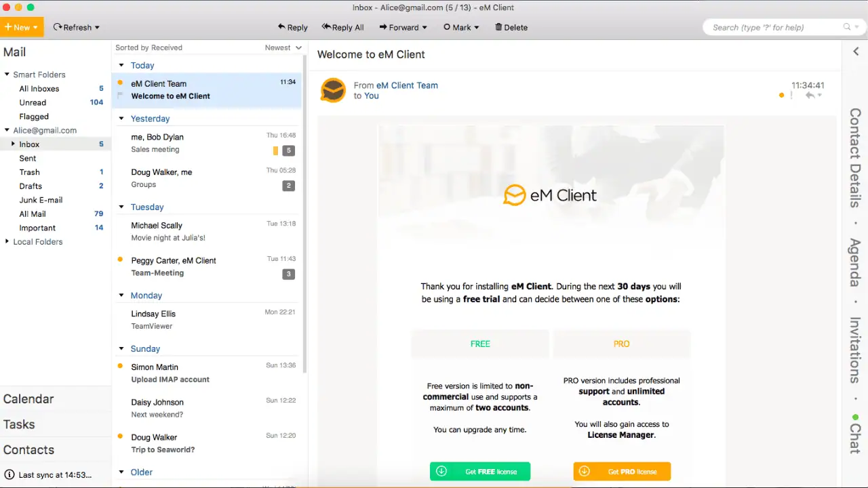Toggle unread dot on Peggy Carter email
Screen dimensions: 868x488
[120, 260]
